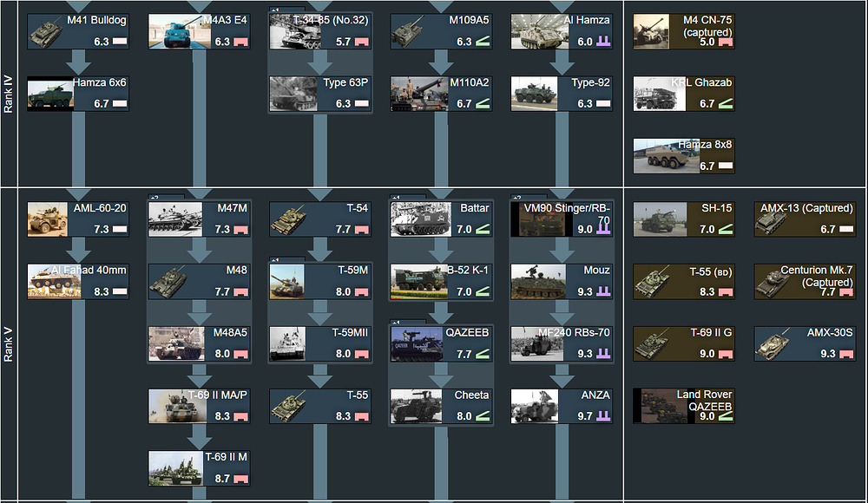Expand the Battar group folder marker

coord(397,198)
